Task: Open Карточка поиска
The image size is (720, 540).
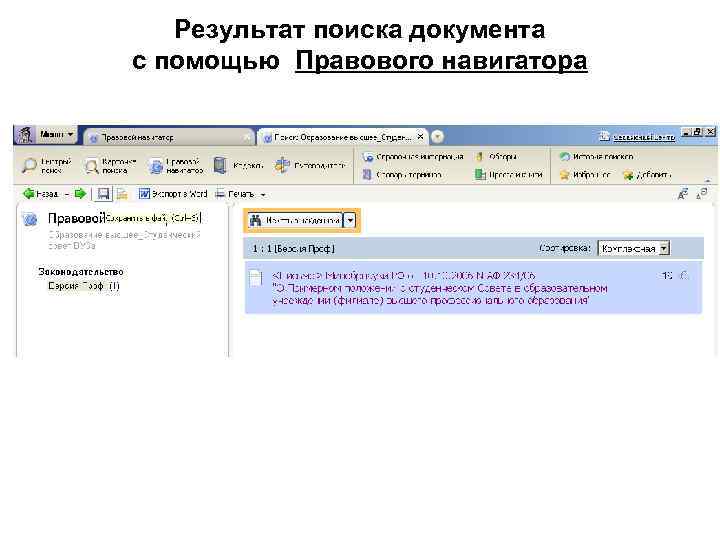Action: (110, 166)
